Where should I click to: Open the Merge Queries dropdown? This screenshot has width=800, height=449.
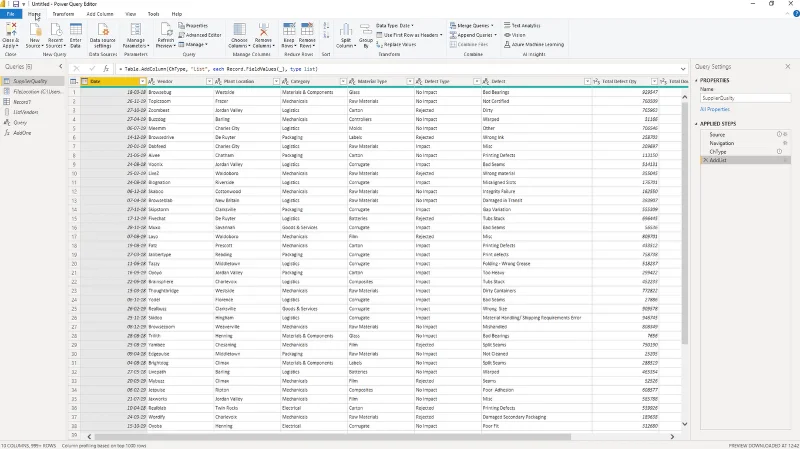(x=472, y=26)
